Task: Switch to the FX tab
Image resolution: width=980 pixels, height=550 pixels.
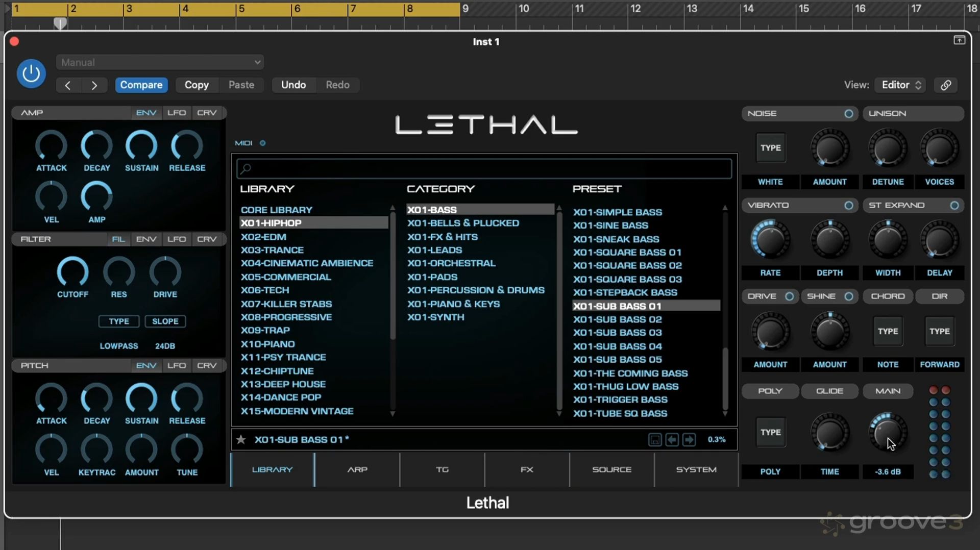Action: pyautogui.click(x=527, y=469)
